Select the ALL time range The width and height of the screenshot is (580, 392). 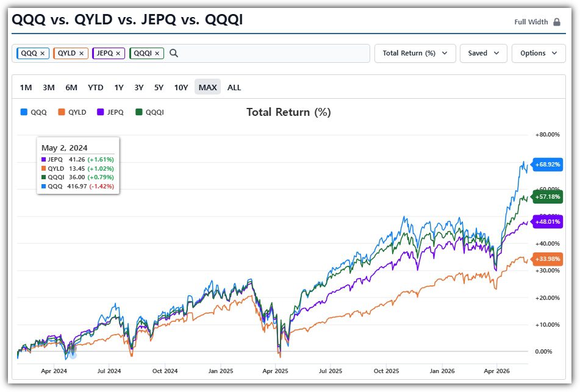[x=234, y=87]
